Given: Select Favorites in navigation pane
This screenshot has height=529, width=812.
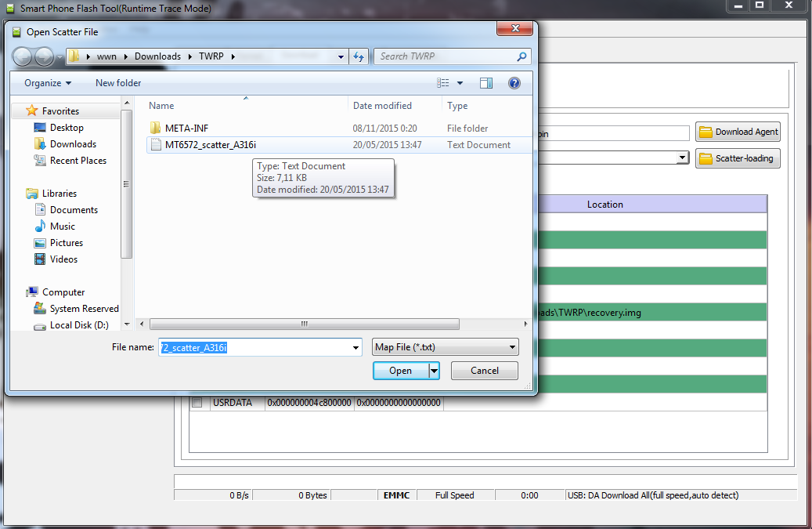Looking at the screenshot, I should coord(60,111).
